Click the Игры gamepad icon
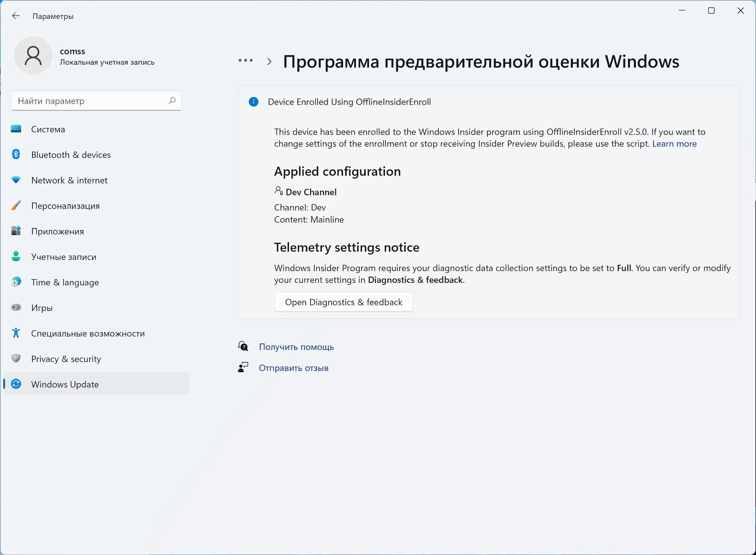756x555 pixels. click(x=16, y=307)
